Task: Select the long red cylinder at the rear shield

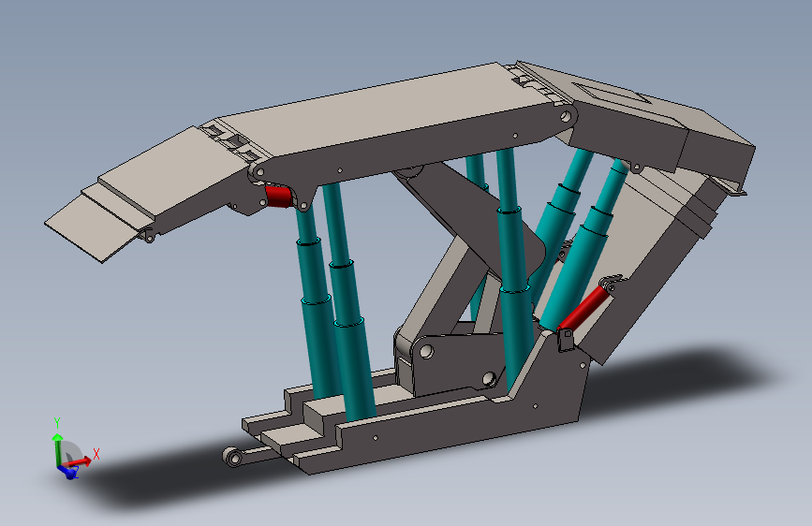Action: tap(584, 308)
